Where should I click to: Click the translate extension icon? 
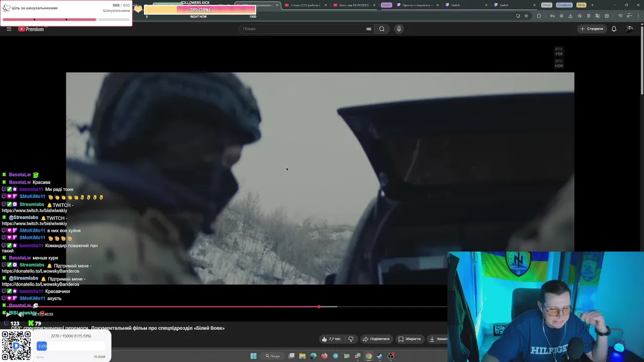pos(598,16)
